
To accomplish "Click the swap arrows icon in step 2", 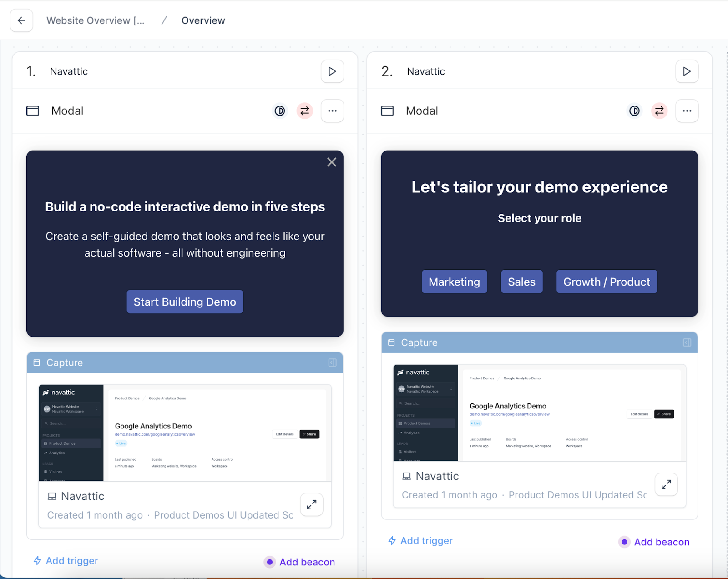I will coord(659,111).
